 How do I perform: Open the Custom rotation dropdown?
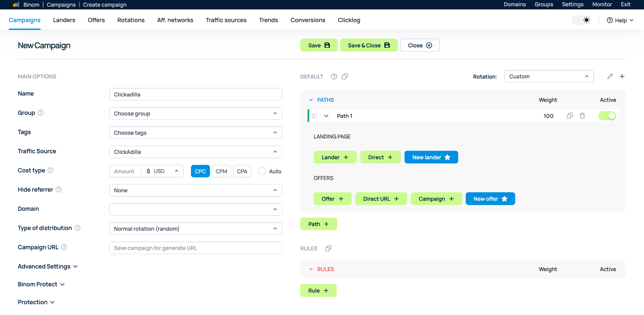549,76
